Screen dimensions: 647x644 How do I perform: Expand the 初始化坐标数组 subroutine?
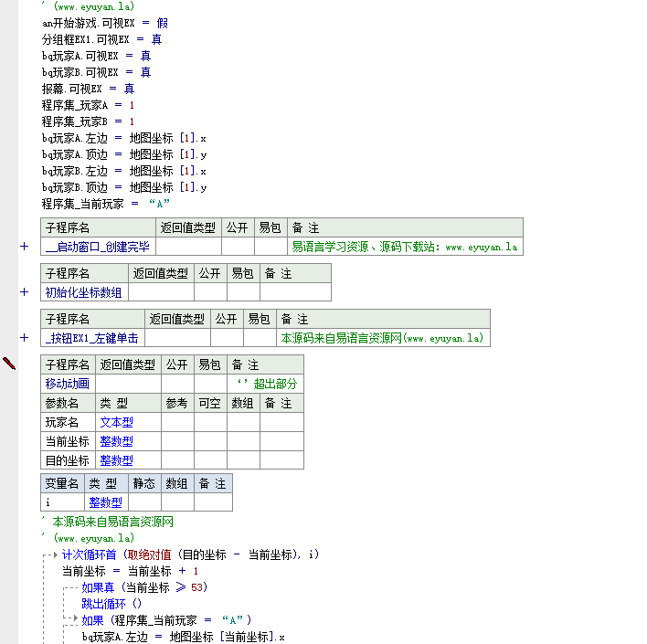click(24, 292)
